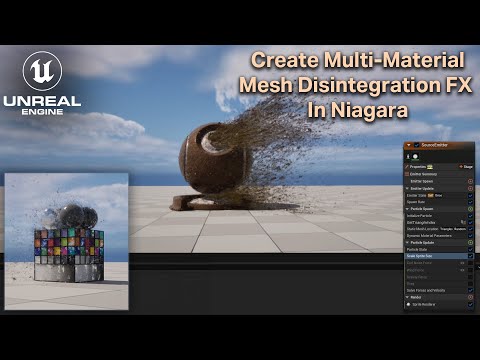Screen dimensions: 480x360
Task: Collapse the Render section
Action: coord(407,297)
